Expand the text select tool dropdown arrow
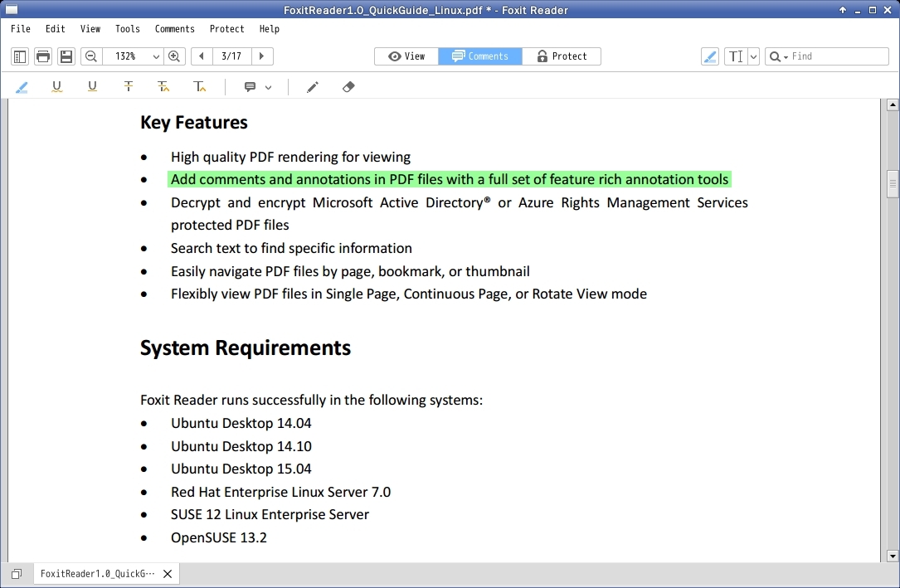900x588 pixels. (x=754, y=56)
